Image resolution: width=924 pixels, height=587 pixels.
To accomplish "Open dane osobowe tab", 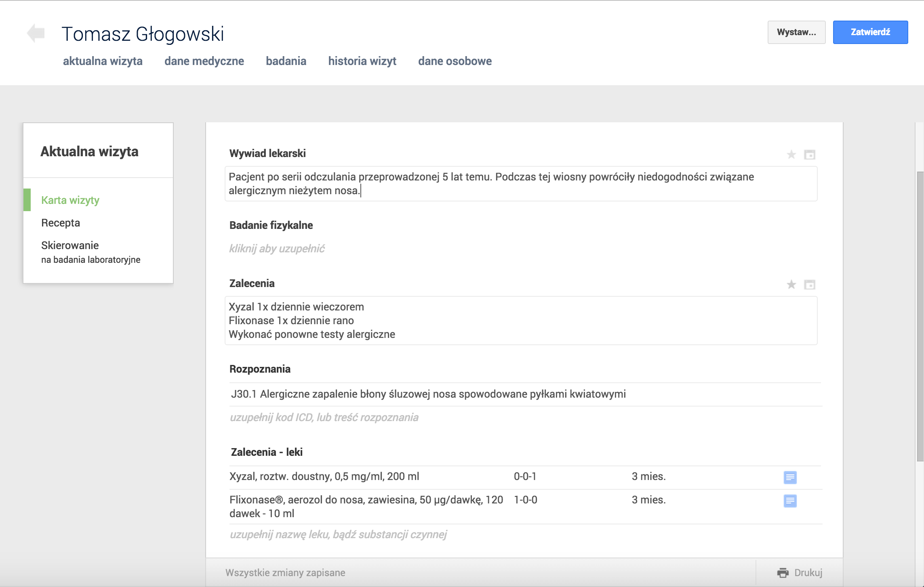I will (x=455, y=61).
